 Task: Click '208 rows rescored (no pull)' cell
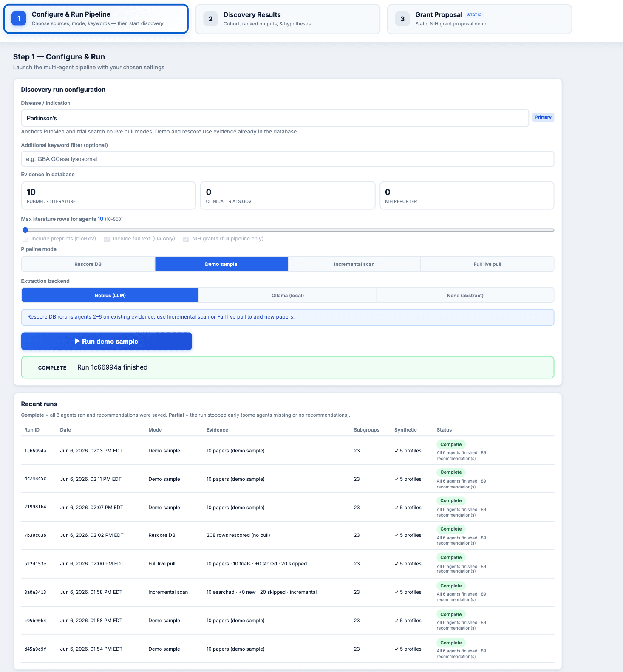pyautogui.click(x=238, y=535)
